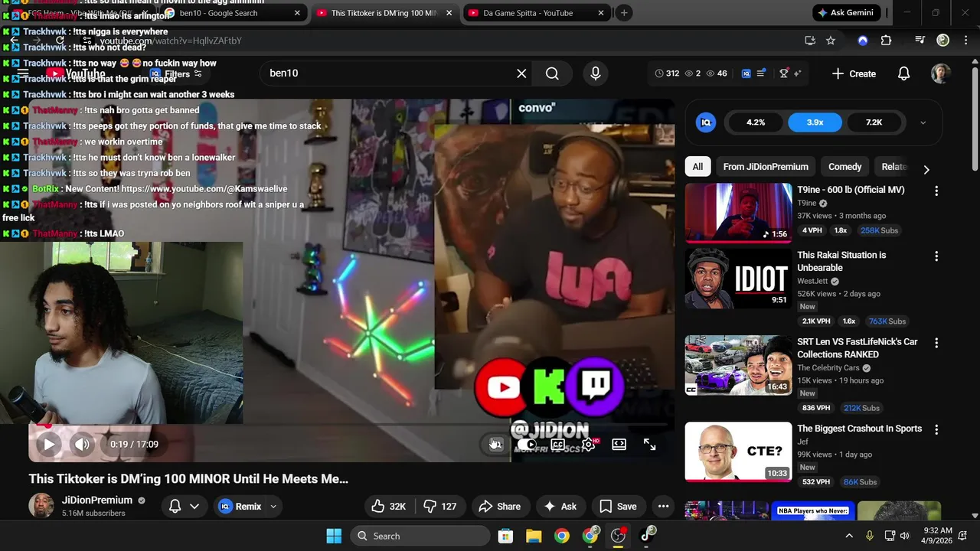The width and height of the screenshot is (980, 551).
Task: Open the Create button
Action: [x=854, y=73]
